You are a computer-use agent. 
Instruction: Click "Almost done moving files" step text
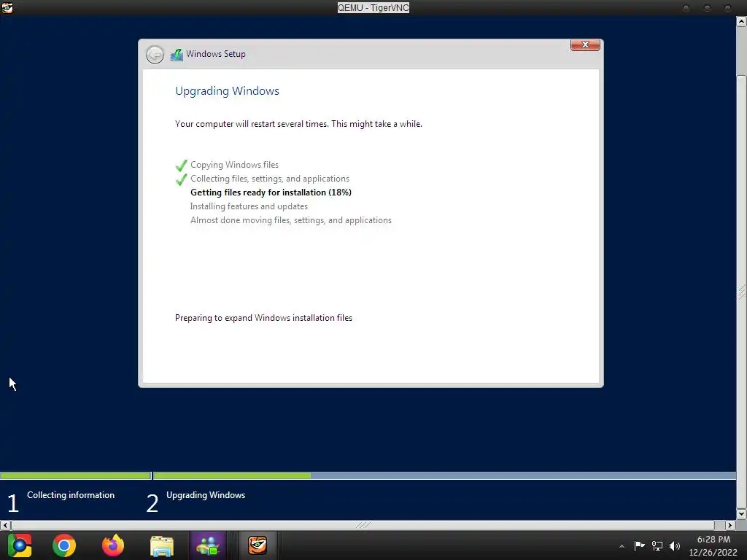290,220
